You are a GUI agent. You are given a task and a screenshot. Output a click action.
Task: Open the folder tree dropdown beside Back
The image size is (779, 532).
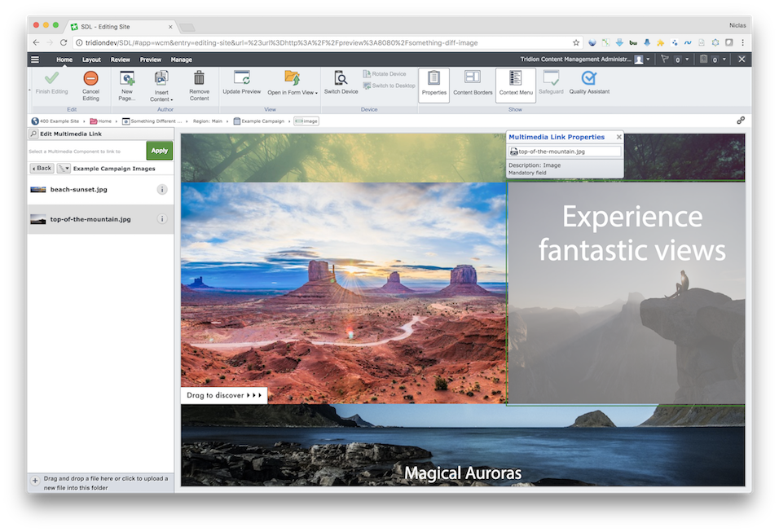click(x=64, y=169)
